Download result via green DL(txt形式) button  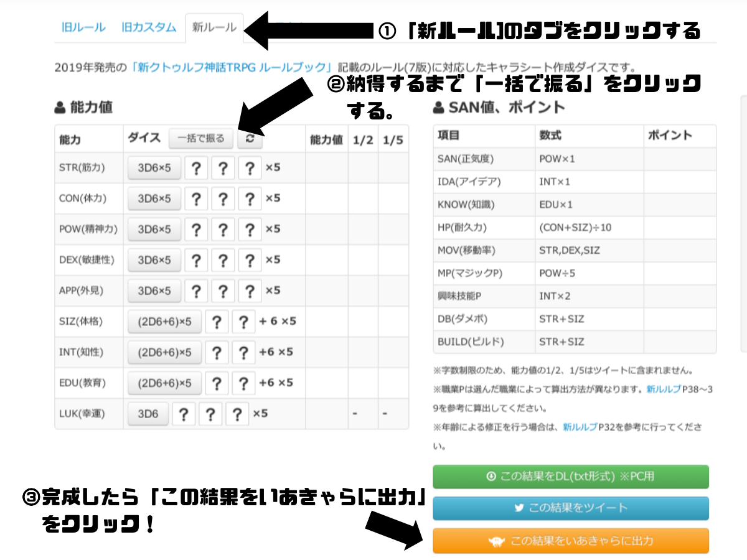click(x=571, y=477)
